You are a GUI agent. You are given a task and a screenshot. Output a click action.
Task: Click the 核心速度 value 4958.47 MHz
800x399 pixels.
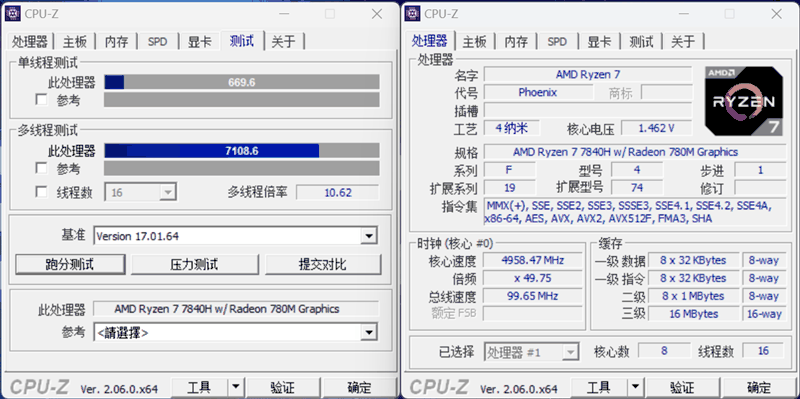533,260
